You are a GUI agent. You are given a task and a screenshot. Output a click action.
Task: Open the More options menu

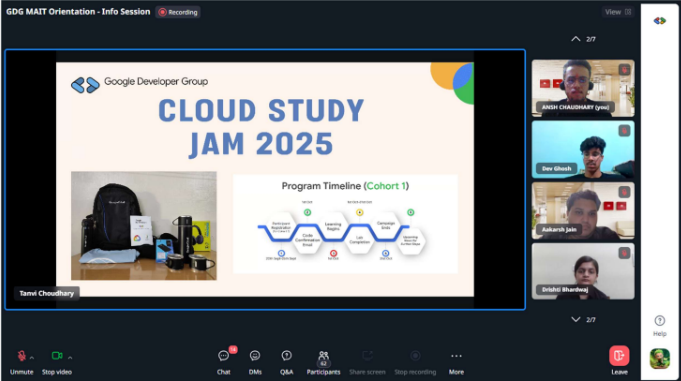pyautogui.click(x=456, y=362)
